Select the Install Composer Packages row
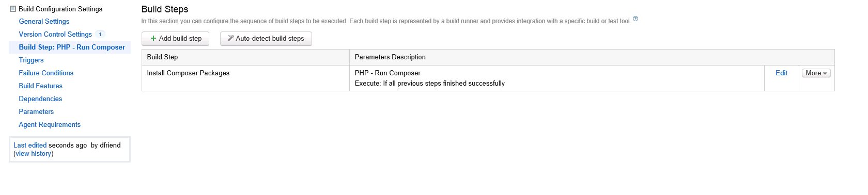This screenshot has width=868, height=195. [x=488, y=78]
